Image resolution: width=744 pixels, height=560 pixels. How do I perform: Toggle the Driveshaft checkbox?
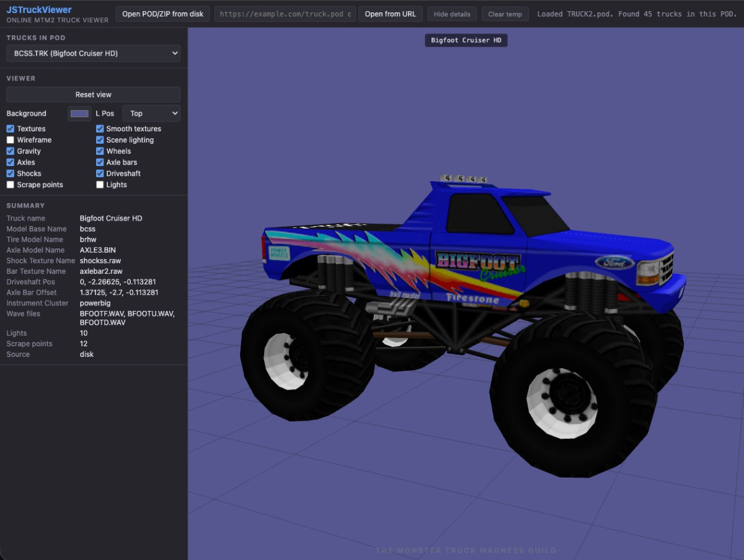100,173
